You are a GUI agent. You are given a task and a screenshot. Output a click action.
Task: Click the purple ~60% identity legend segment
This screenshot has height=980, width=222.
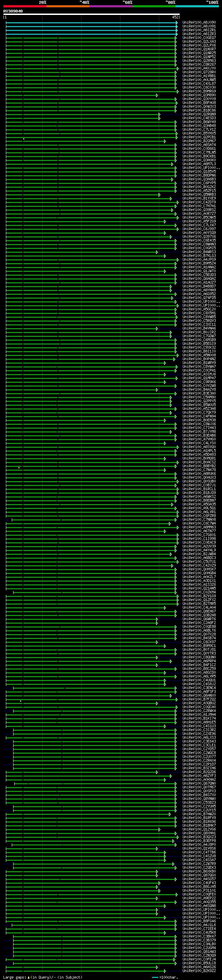tap(111, 6)
